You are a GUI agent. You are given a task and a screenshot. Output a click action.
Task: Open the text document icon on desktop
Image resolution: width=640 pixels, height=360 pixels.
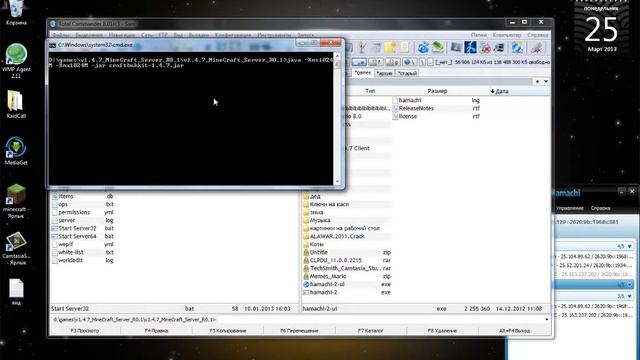tap(16, 292)
